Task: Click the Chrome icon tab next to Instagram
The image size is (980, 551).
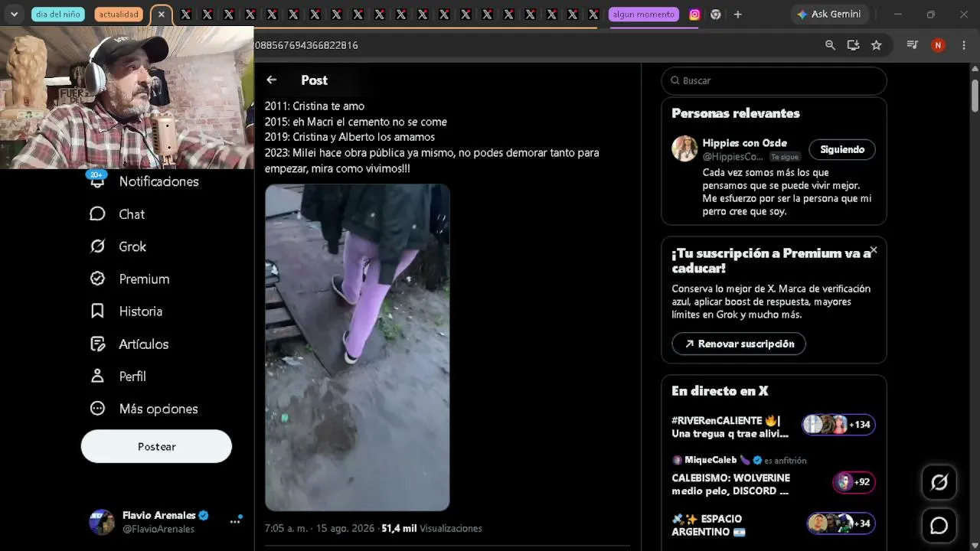Action: pyautogui.click(x=716, y=15)
